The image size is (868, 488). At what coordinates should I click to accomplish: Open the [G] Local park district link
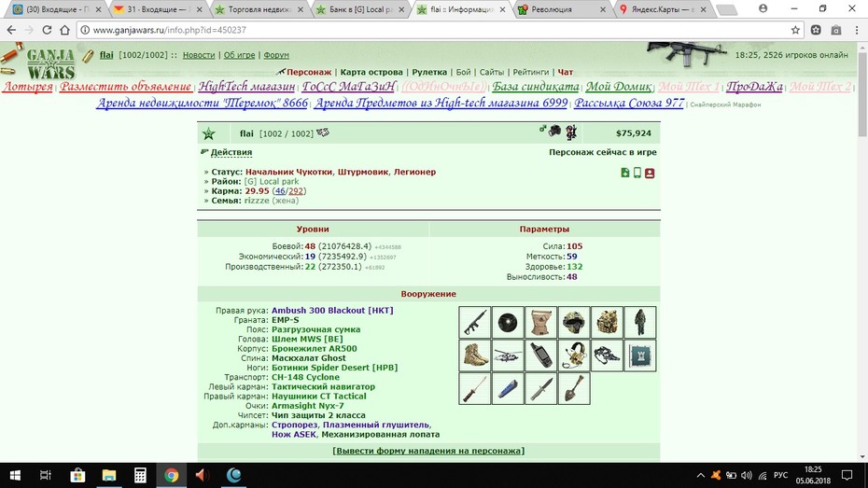pyautogui.click(x=272, y=181)
